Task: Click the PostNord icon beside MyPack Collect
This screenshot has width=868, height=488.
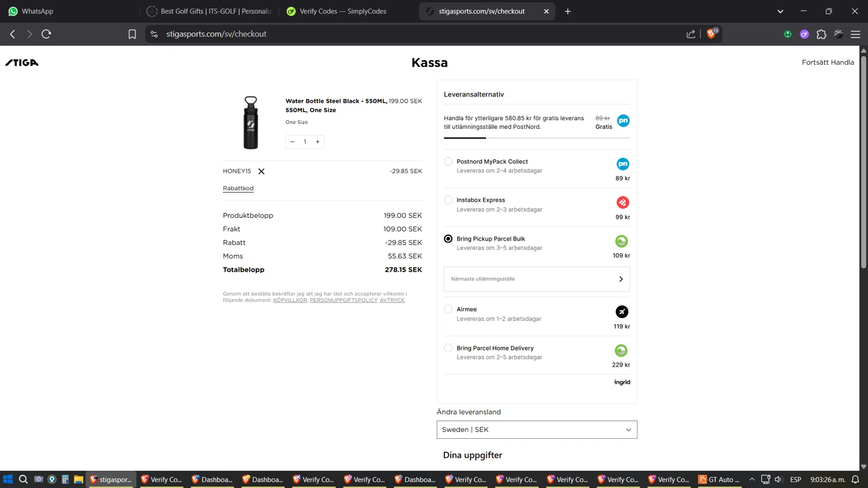Action: 623,164
